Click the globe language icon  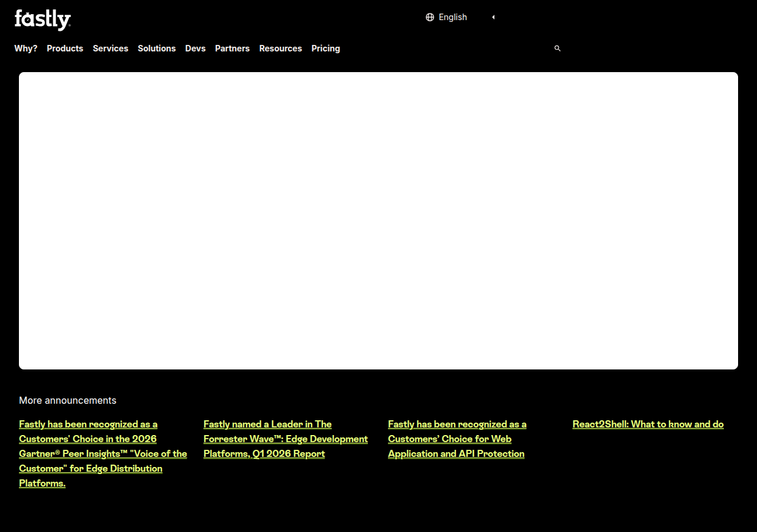(430, 17)
